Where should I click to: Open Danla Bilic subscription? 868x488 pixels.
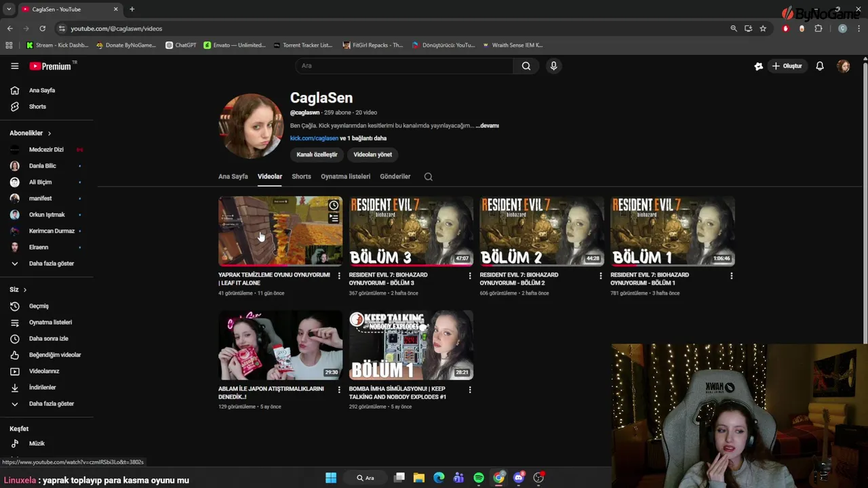pyautogui.click(x=44, y=166)
